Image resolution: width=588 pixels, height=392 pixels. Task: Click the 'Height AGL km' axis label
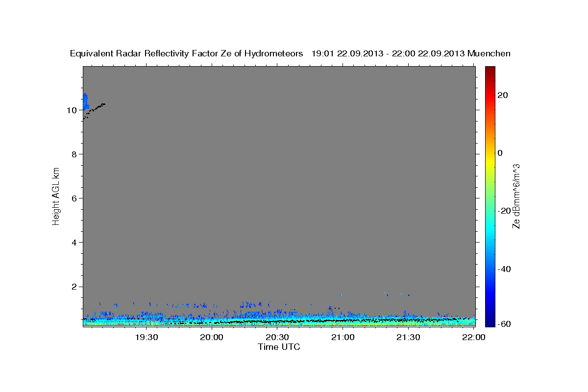pos(56,196)
